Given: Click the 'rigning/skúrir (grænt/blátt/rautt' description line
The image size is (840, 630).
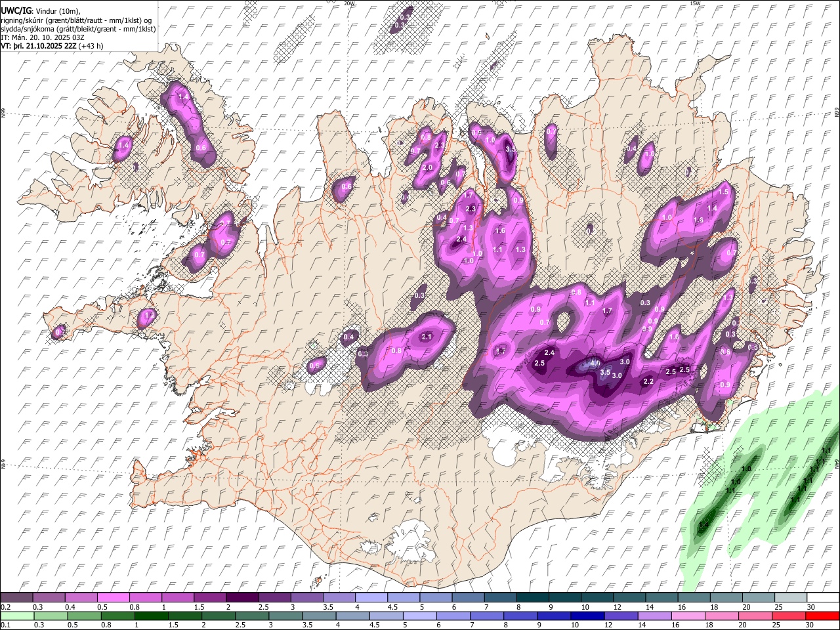Looking at the screenshot, I should [x=76, y=20].
